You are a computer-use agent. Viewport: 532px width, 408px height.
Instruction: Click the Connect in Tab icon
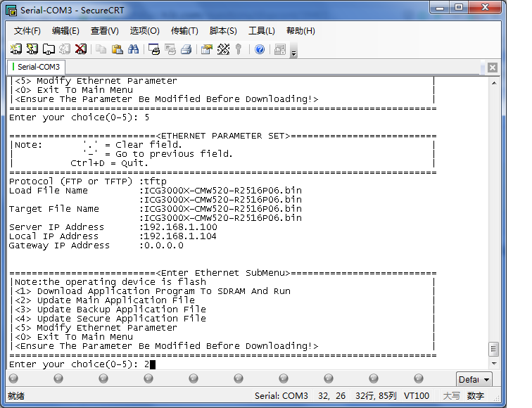click(x=49, y=49)
